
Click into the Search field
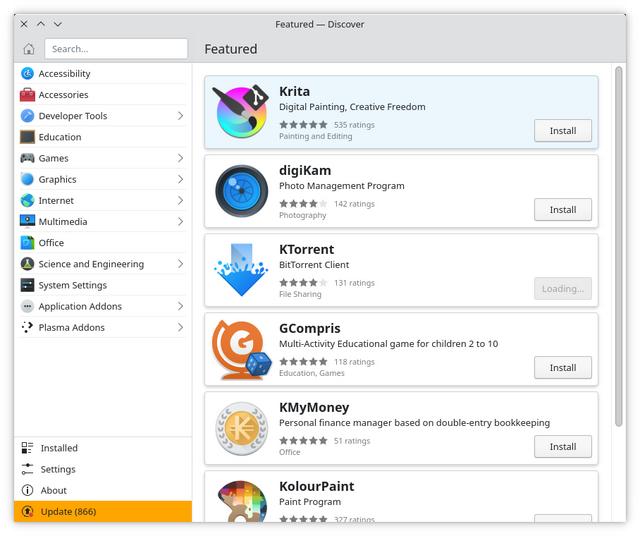116,49
